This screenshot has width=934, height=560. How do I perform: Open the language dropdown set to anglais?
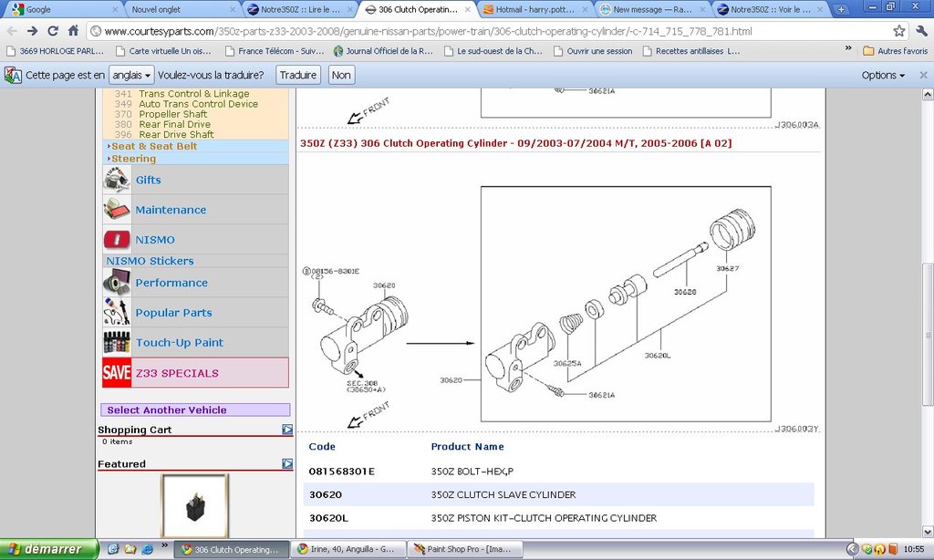[x=130, y=75]
